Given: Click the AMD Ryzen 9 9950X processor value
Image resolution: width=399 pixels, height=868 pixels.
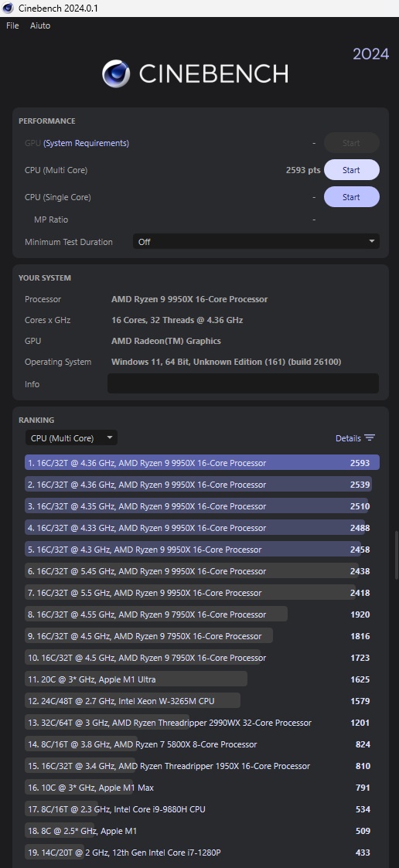Looking at the screenshot, I should click(189, 299).
